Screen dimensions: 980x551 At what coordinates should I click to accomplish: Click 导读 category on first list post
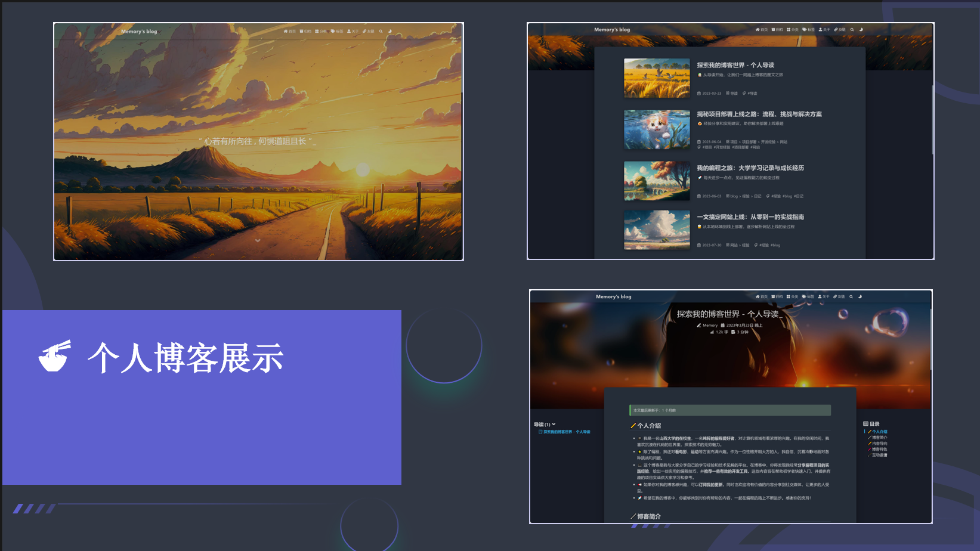pos(732,94)
